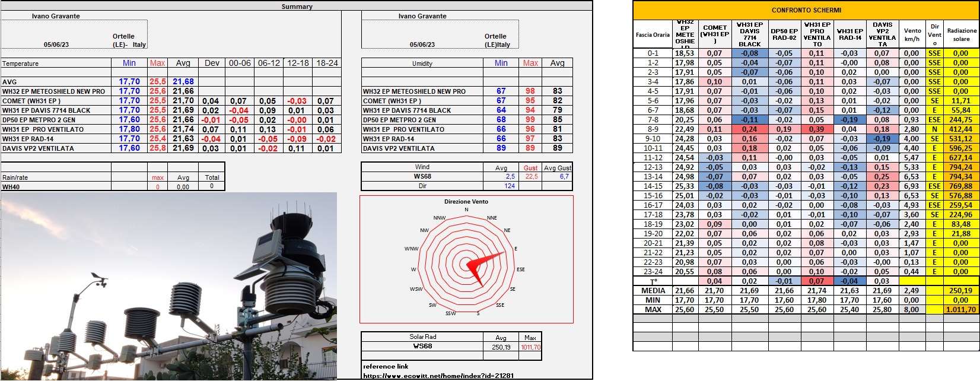Select the CONFRONTO SCHERMI title banner

806,10
